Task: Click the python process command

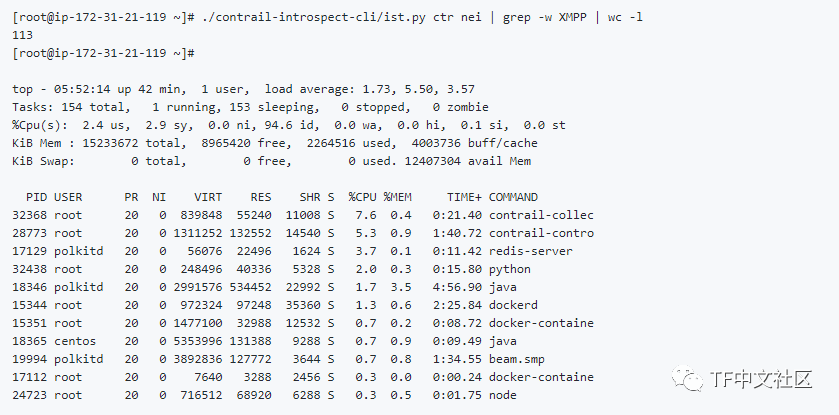Action: pos(509,269)
